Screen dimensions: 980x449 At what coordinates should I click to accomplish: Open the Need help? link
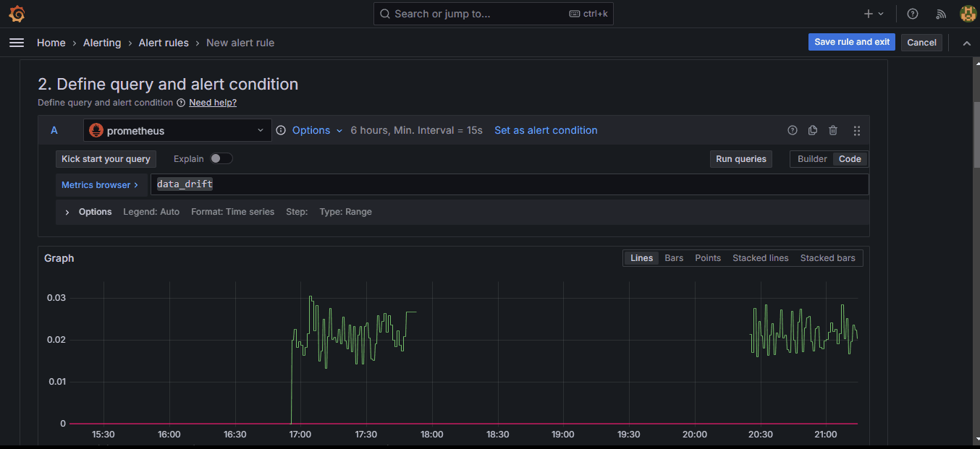[x=213, y=103]
